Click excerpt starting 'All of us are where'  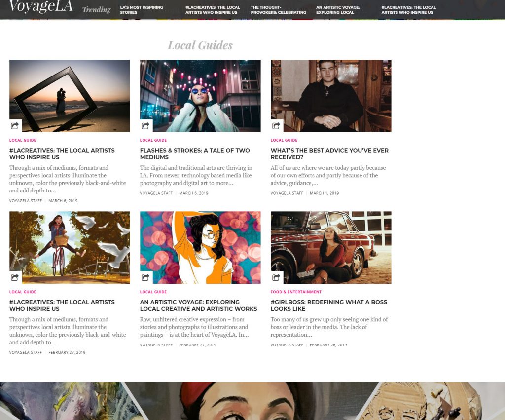[328, 175]
